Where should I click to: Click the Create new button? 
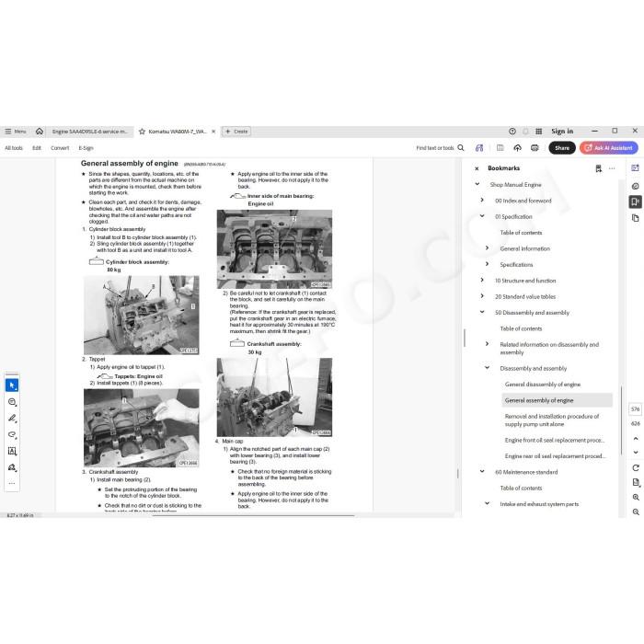click(236, 132)
